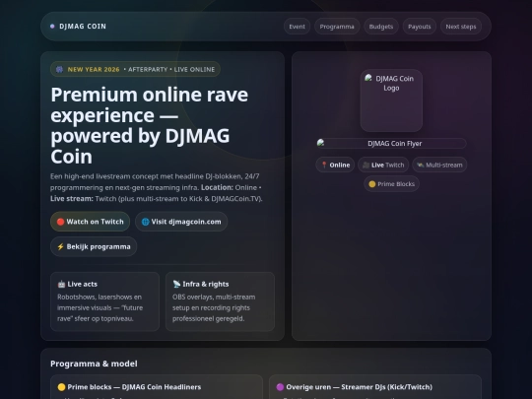Viewport: 532px width, 399px height.
Task: Click the Premium online rave experience headline
Action: click(x=150, y=125)
